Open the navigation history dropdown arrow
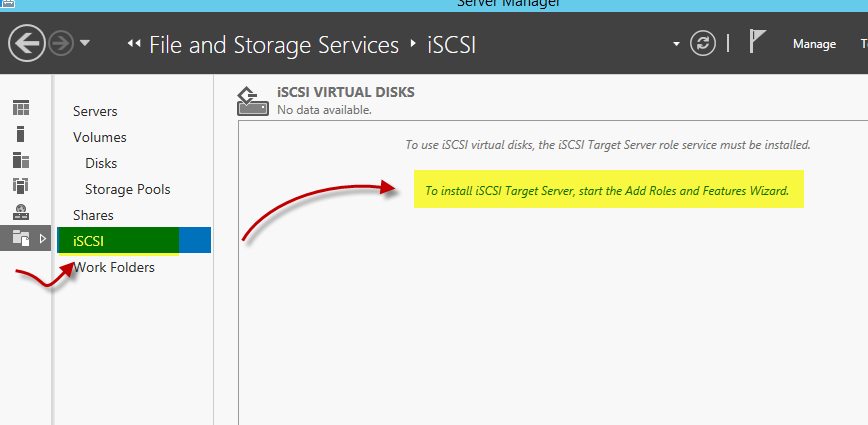 point(85,43)
